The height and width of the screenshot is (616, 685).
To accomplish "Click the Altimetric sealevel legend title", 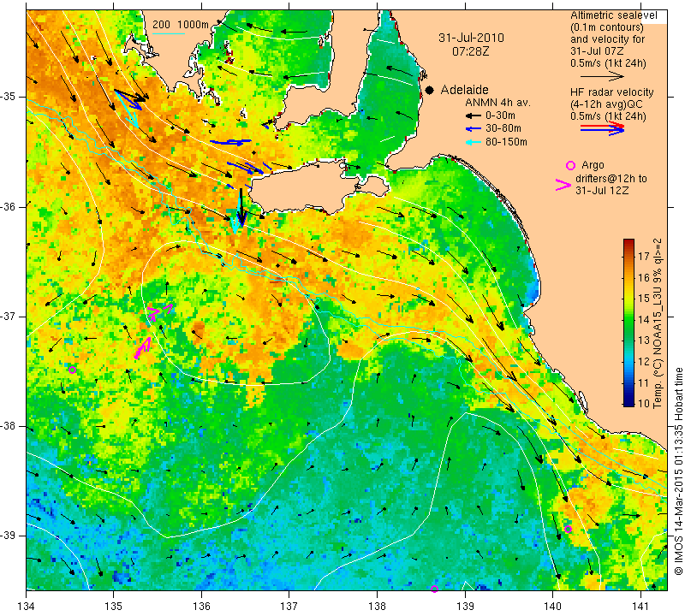I will [613, 15].
